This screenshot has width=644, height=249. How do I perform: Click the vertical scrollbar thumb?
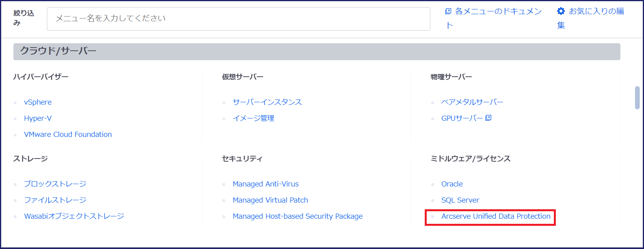pos(637,98)
